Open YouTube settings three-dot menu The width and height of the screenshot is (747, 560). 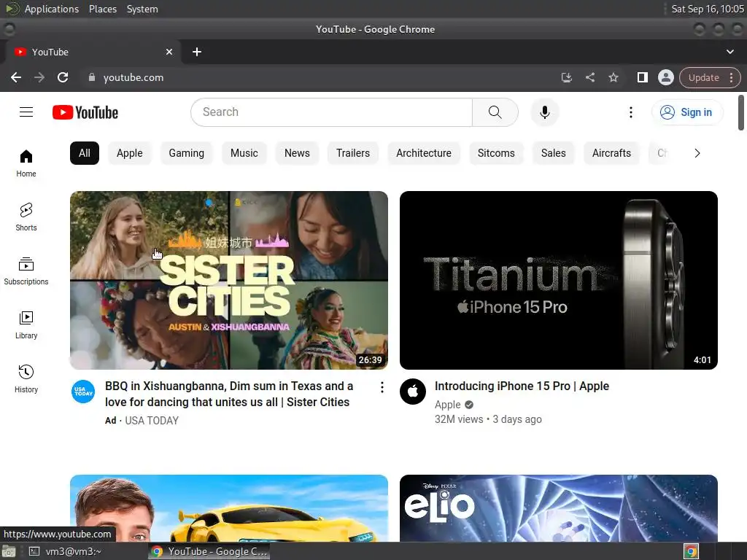coord(631,112)
